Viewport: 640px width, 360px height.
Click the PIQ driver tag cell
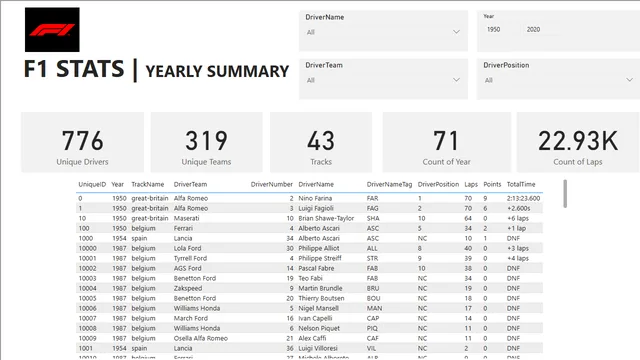[373, 328]
